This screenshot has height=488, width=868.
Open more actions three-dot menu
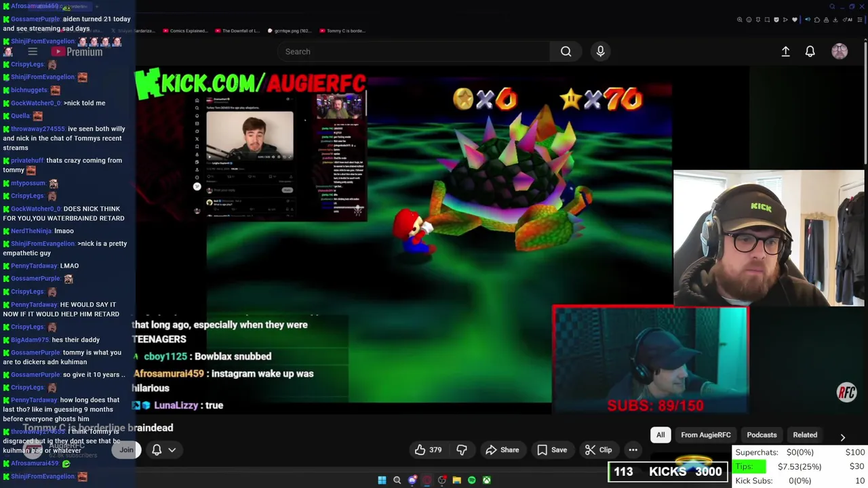point(633,450)
